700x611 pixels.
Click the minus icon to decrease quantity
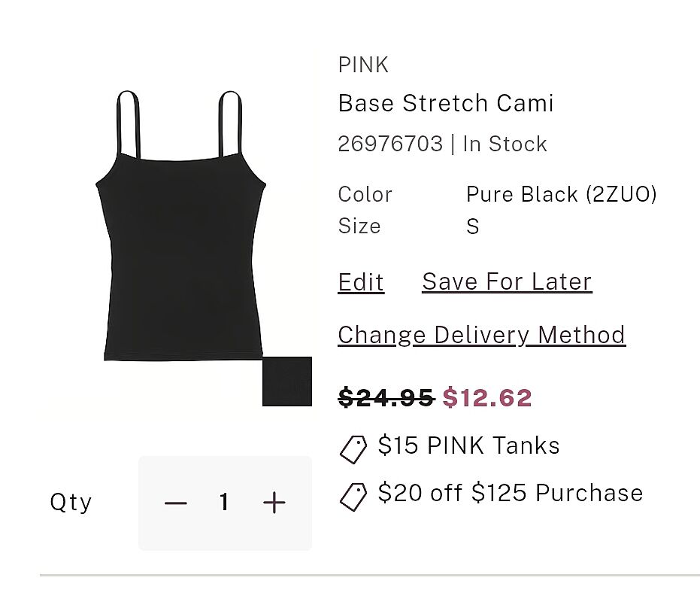point(175,503)
